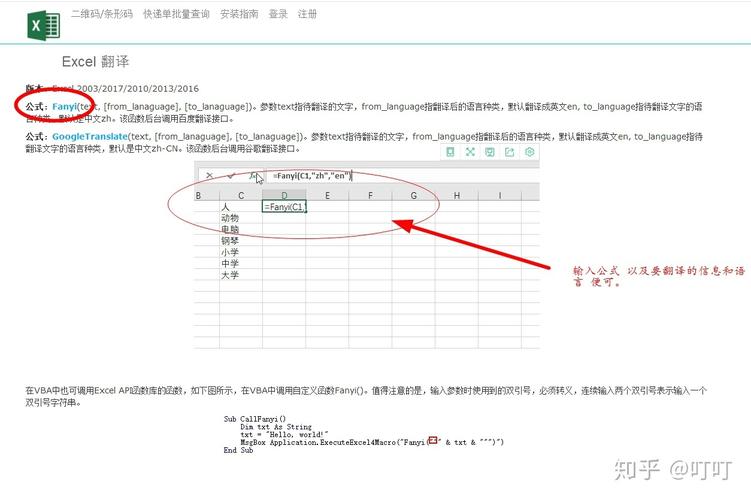Click the version text 2003/2017/2010/2013/2016
The image size is (751, 500).
pyautogui.click(x=138, y=89)
